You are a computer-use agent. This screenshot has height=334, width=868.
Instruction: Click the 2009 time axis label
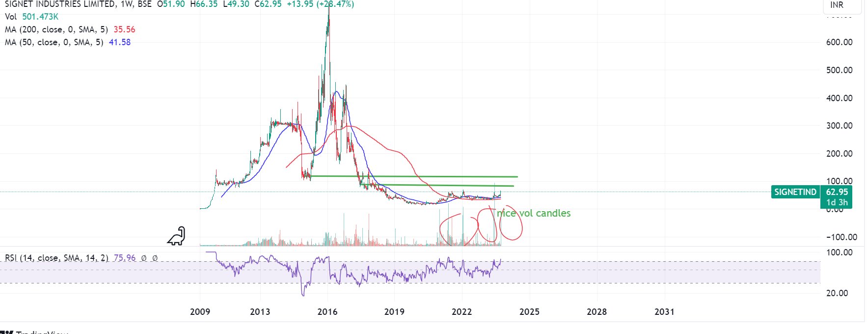(200, 312)
